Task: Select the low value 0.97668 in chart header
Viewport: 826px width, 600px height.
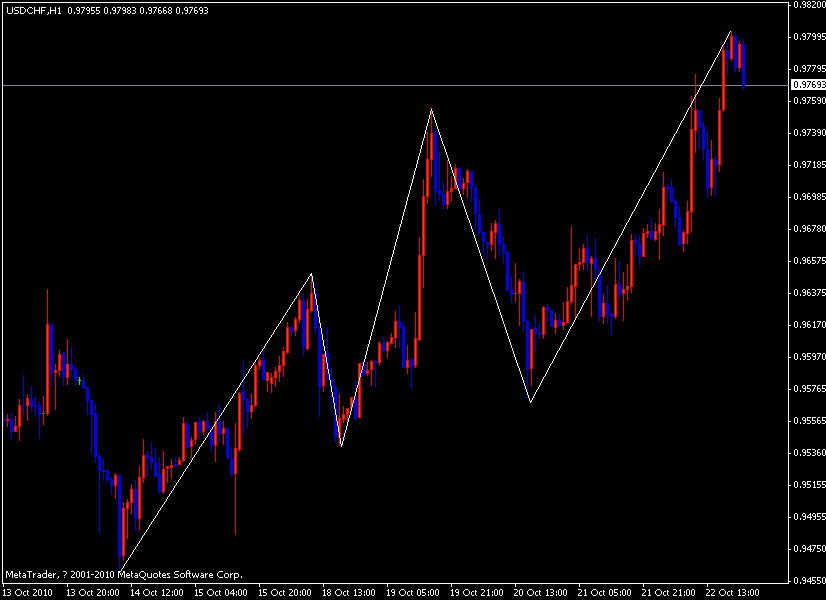Action: (x=156, y=11)
